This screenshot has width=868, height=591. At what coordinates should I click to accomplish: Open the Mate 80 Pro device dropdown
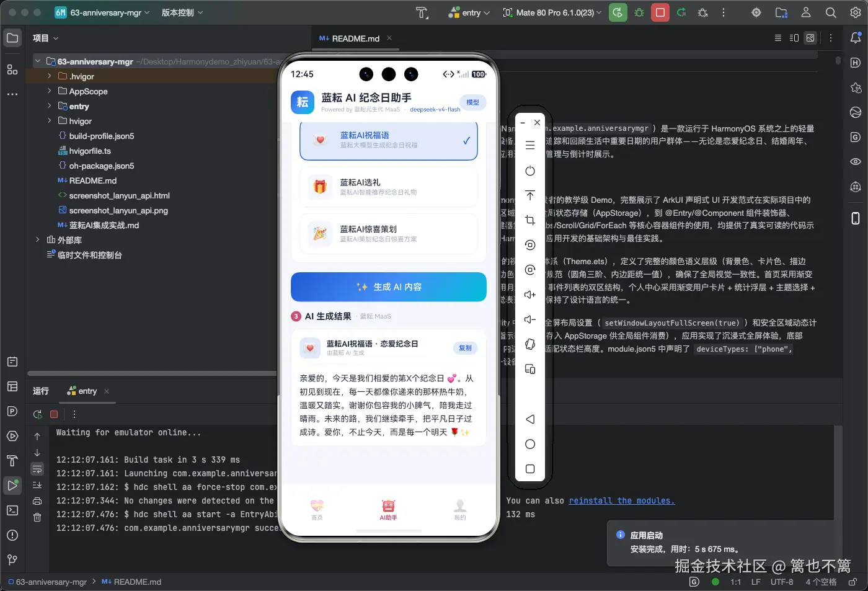point(552,12)
